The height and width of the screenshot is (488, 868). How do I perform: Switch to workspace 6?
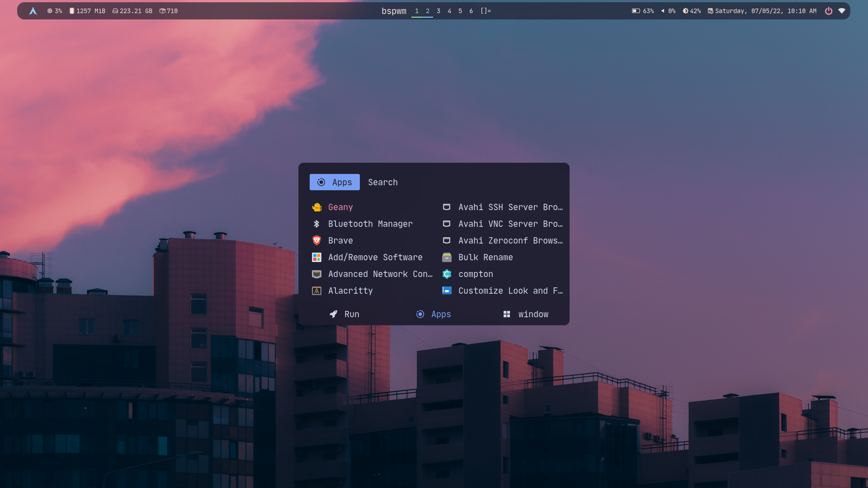[x=471, y=11]
